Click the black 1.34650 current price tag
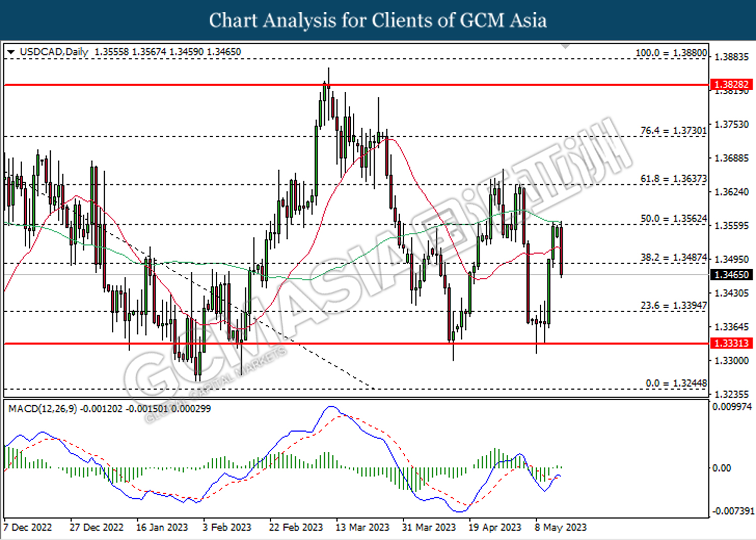 731,275
